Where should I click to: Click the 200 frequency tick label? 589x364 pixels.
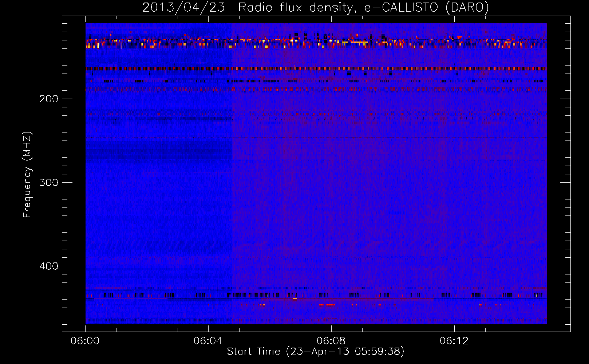click(49, 99)
